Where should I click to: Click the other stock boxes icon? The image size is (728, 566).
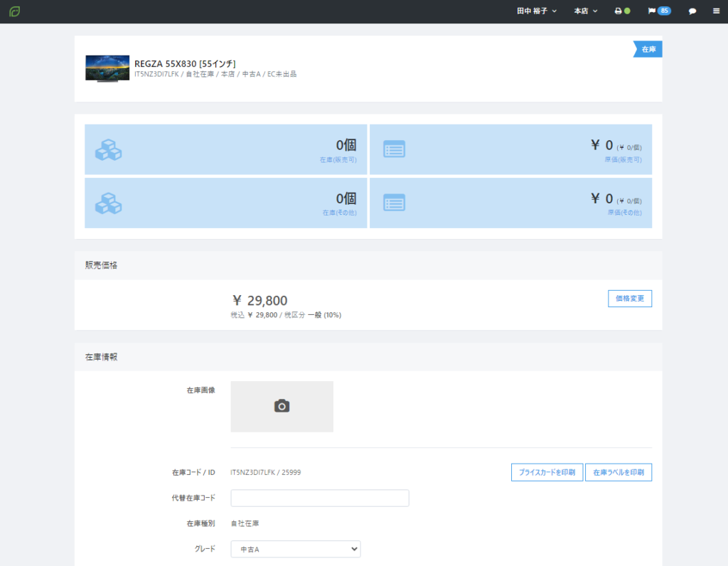tap(108, 203)
